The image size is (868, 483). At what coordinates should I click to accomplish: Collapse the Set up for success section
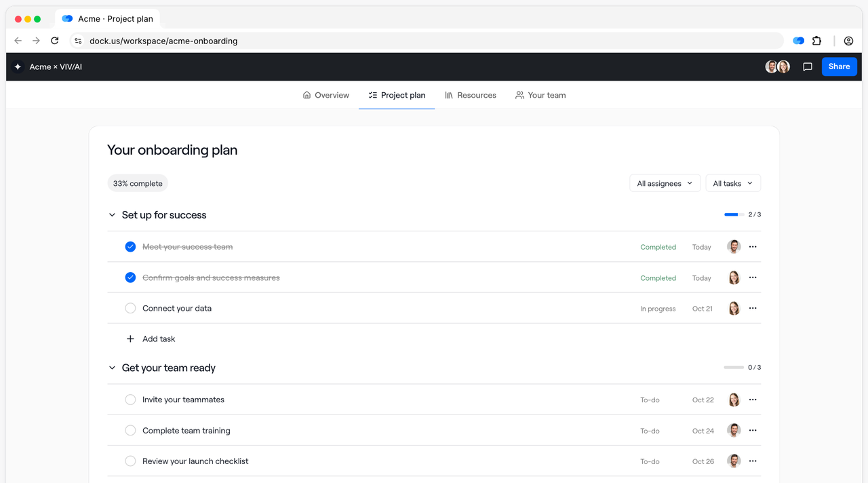click(x=112, y=215)
